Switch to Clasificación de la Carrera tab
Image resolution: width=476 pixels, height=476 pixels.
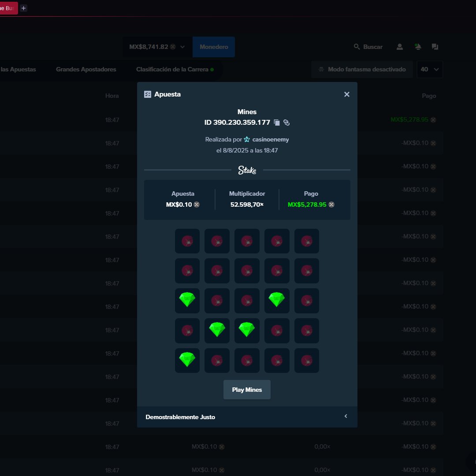click(x=175, y=69)
